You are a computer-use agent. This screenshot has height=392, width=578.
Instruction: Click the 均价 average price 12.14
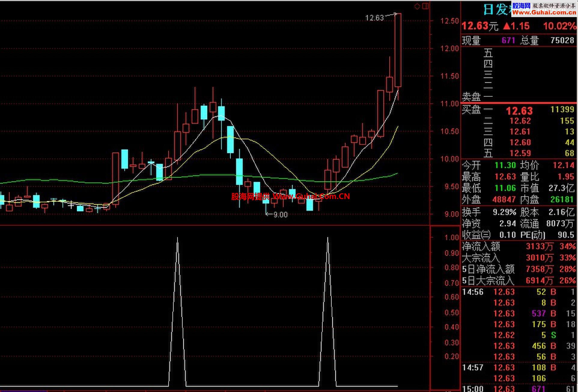click(x=564, y=165)
